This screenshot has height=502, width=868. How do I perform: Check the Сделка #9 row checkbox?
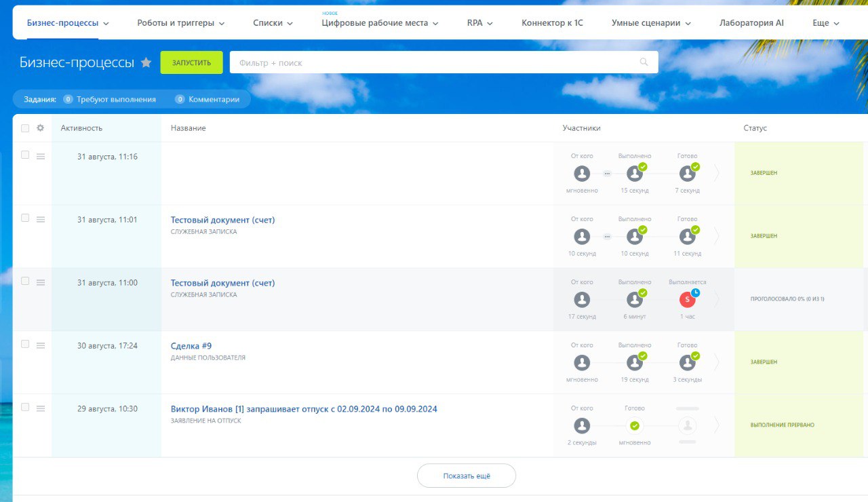tap(25, 344)
